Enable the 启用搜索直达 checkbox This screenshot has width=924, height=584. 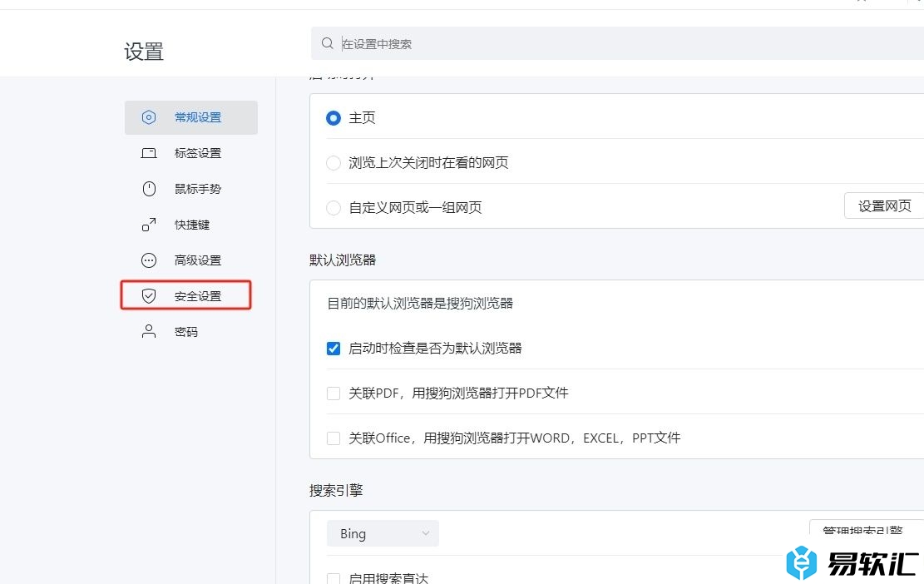point(334,578)
